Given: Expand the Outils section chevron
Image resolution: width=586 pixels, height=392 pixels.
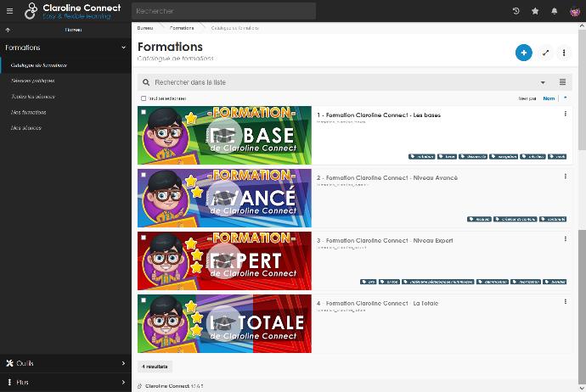Looking at the screenshot, I should click(124, 363).
